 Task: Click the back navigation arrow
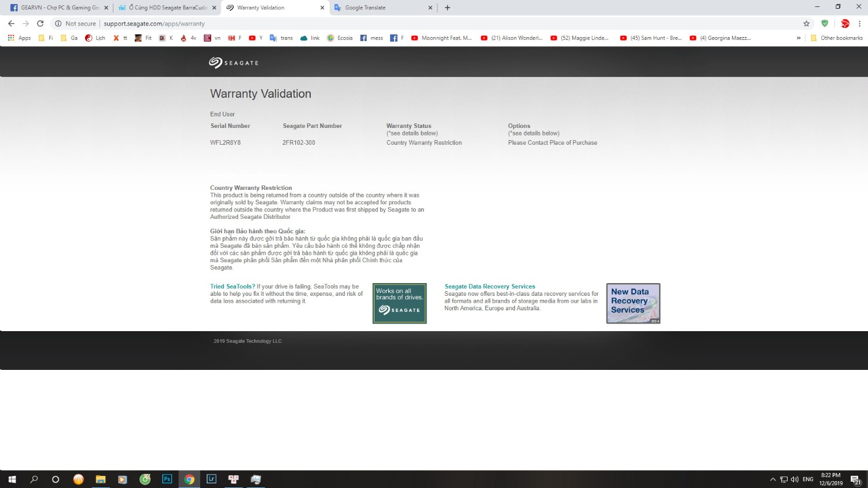11,24
